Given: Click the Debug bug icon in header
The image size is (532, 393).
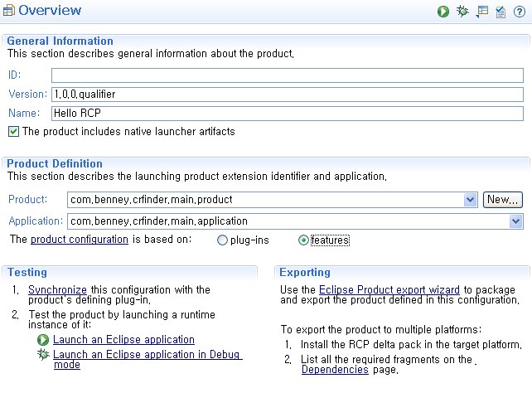Looking at the screenshot, I should (462, 12).
